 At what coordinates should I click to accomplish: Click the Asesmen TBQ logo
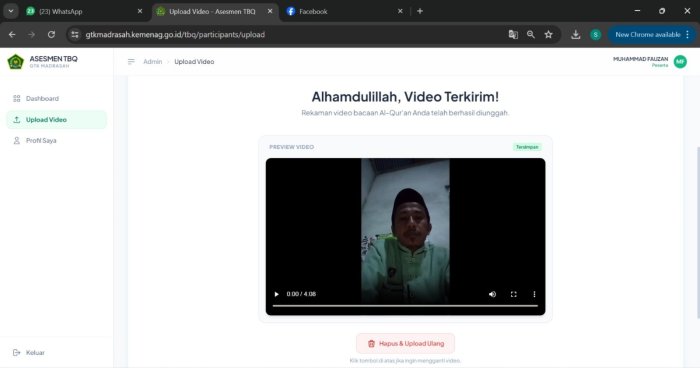point(16,62)
